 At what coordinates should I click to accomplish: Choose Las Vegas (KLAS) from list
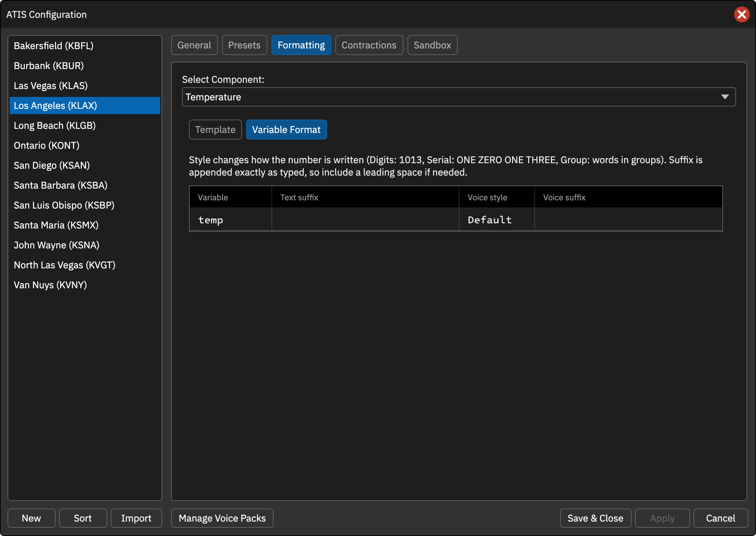(x=85, y=86)
